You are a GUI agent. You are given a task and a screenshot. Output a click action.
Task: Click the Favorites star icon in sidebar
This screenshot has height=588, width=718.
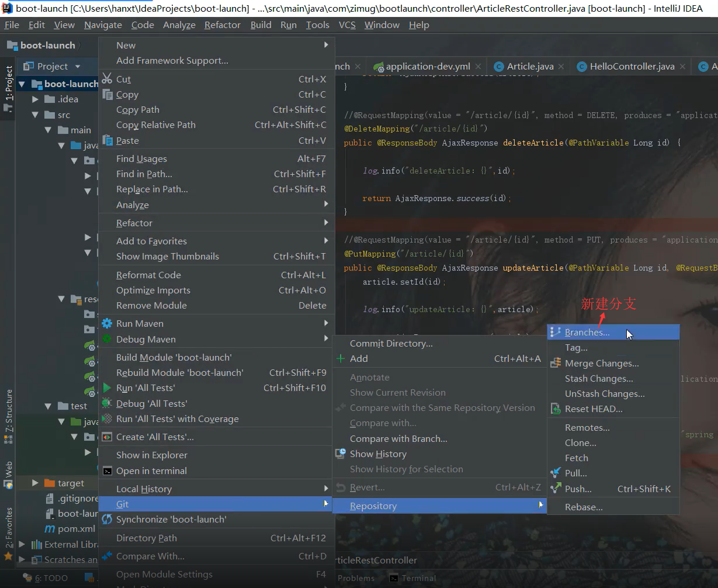[8, 556]
